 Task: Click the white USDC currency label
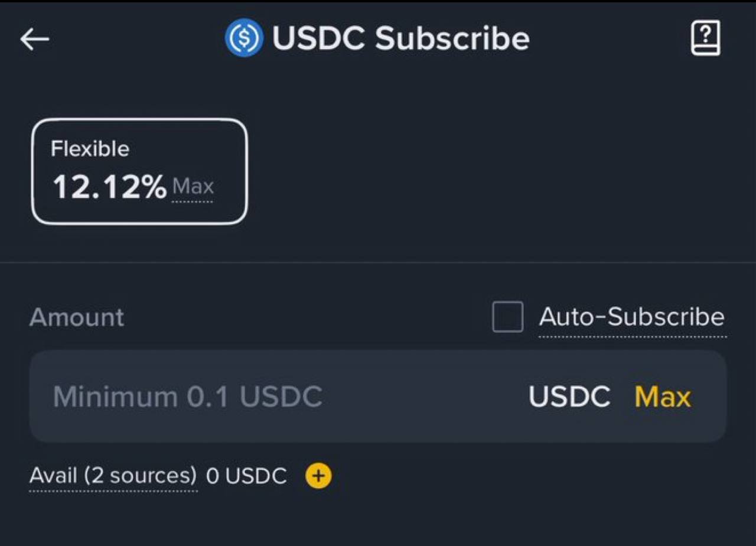(x=569, y=396)
